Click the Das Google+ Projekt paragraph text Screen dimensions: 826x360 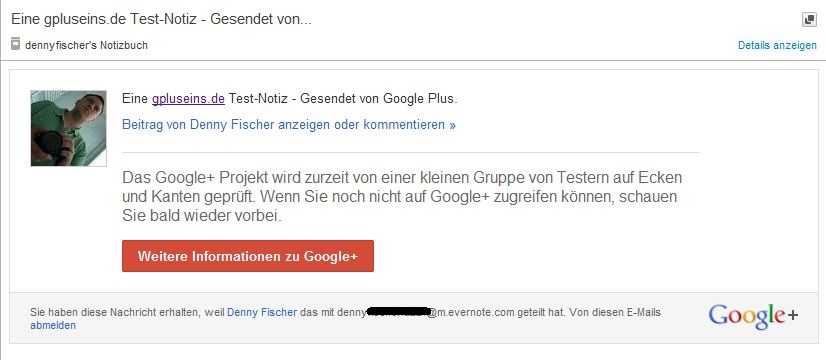pos(402,197)
